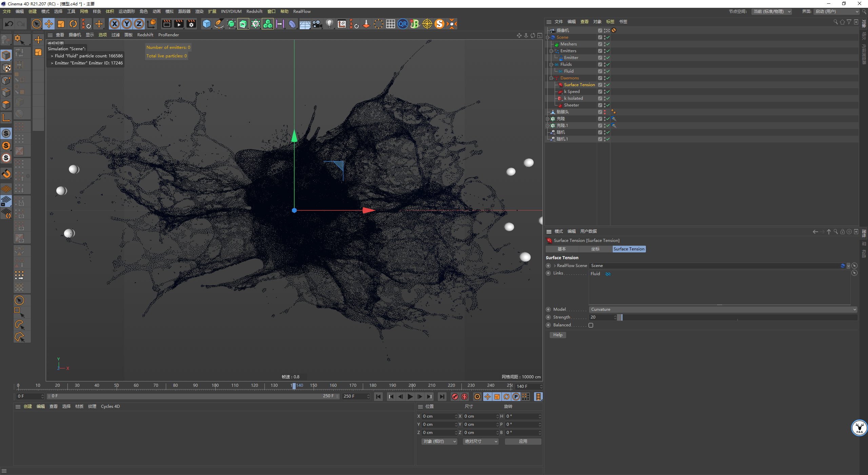Click the Undo arrow icon
868x475 pixels.
(x=9, y=24)
